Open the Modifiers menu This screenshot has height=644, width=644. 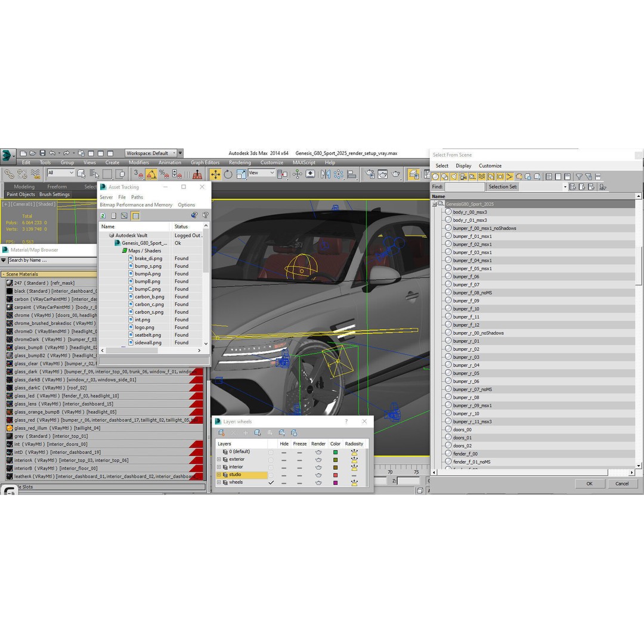(x=139, y=163)
